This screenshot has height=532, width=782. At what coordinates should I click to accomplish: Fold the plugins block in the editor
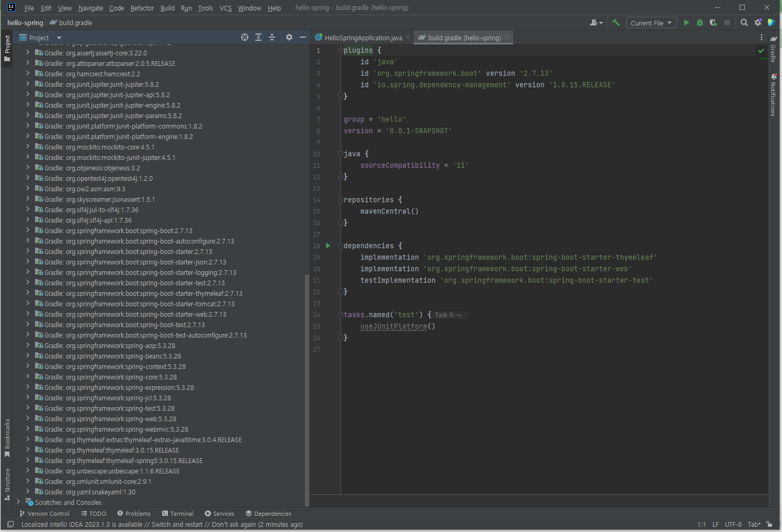[x=341, y=51]
